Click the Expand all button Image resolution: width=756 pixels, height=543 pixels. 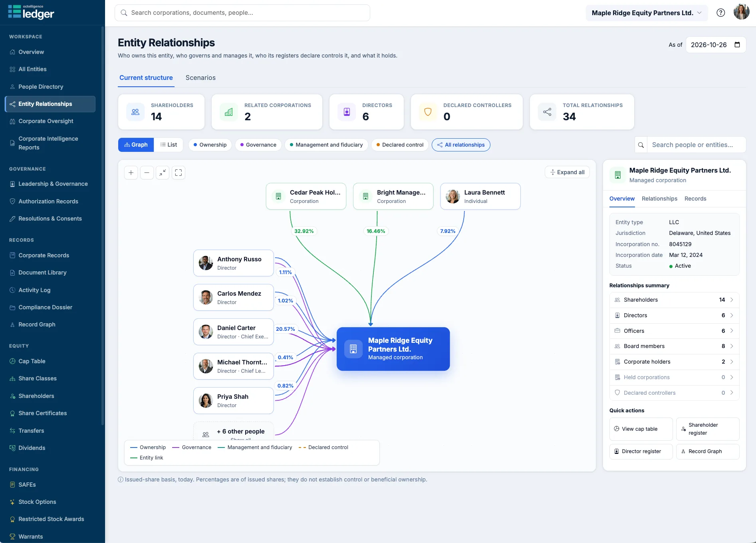point(567,172)
